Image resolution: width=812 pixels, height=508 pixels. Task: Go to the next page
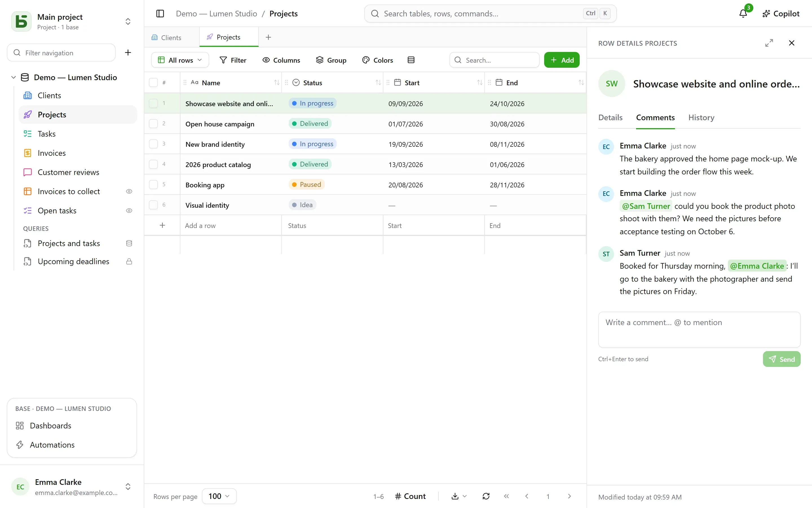pos(569,496)
